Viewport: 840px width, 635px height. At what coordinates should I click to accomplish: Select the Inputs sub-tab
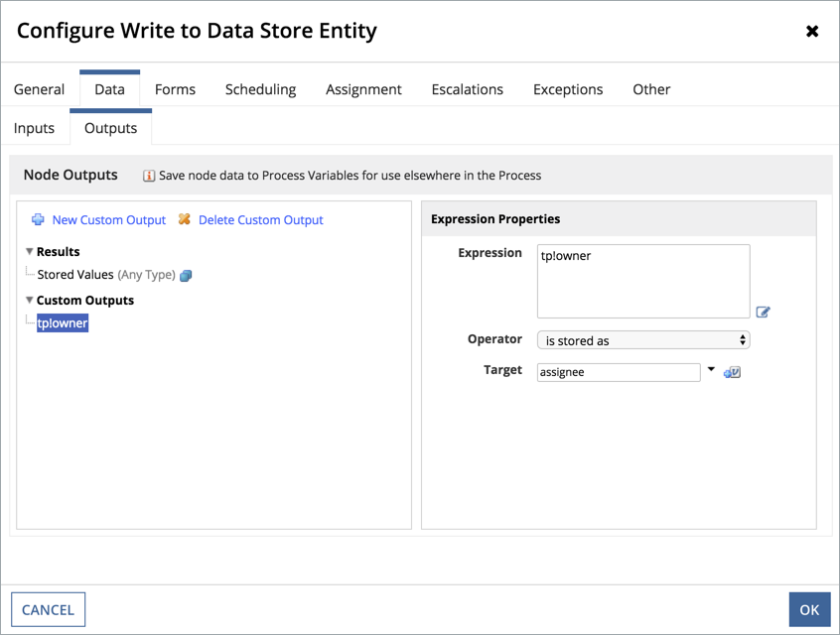pos(34,128)
